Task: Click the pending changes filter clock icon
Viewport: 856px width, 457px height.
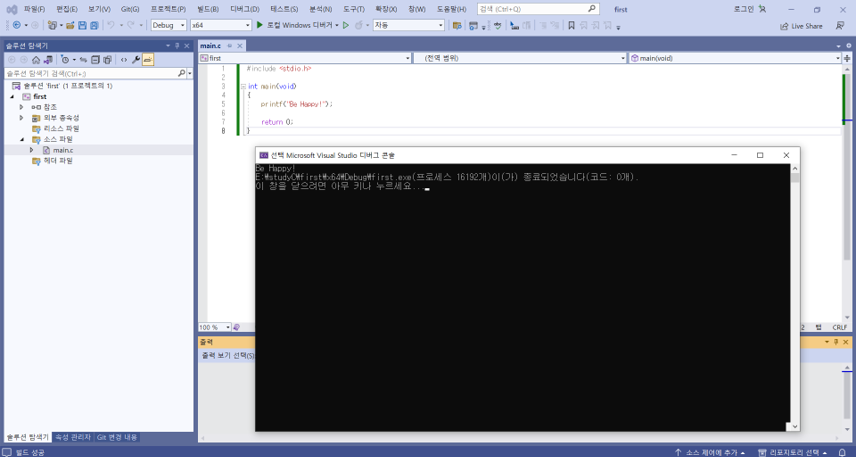Action: 65,60
